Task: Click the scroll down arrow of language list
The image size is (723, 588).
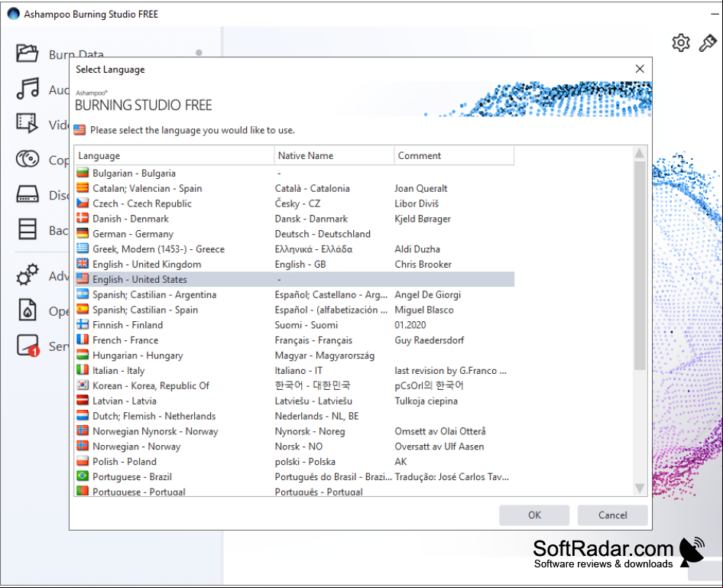Action: tap(640, 488)
